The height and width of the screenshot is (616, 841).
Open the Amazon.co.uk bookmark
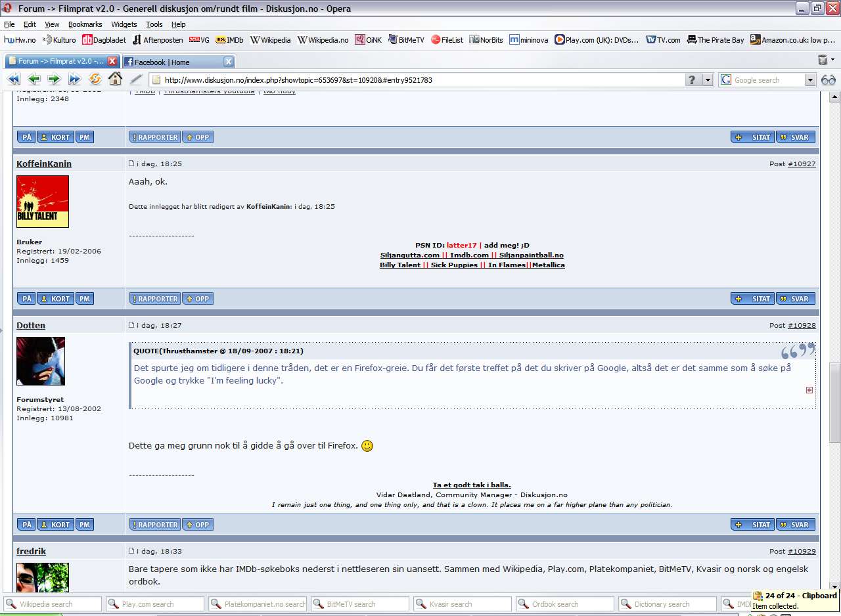pyautogui.click(x=793, y=39)
